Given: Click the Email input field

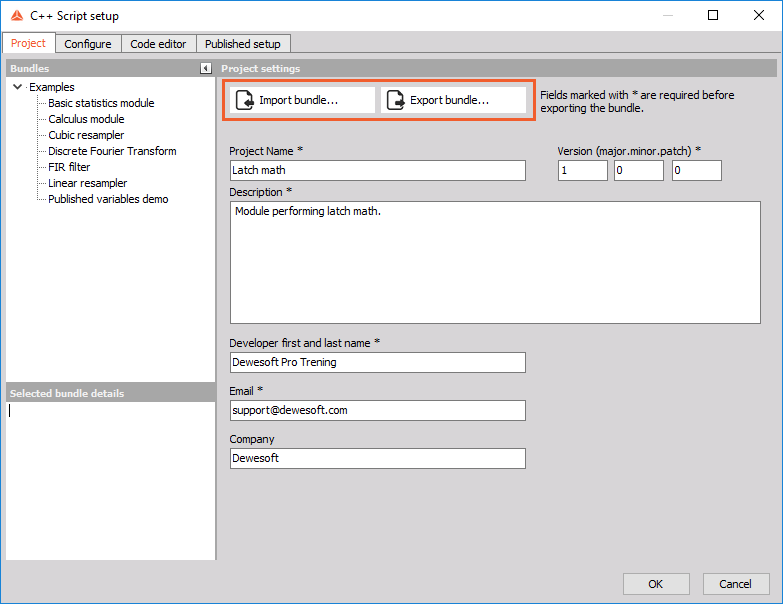Looking at the screenshot, I should click(378, 410).
